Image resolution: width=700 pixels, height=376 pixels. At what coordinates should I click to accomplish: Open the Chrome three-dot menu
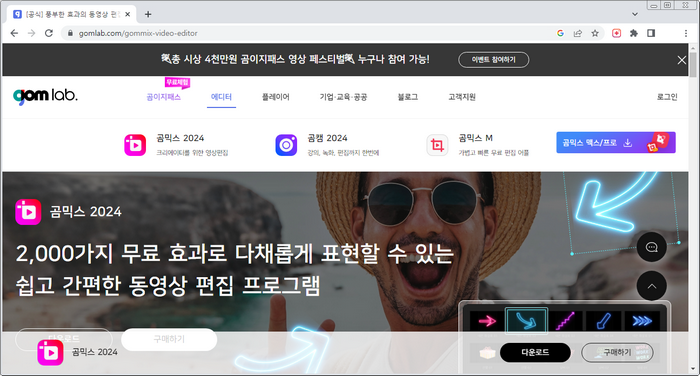tap(686, 33)
